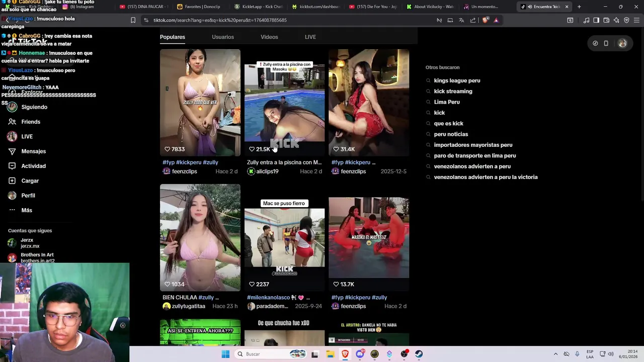
Task: Click the share page icon in address bar
Action: click(x=473, y=20)
